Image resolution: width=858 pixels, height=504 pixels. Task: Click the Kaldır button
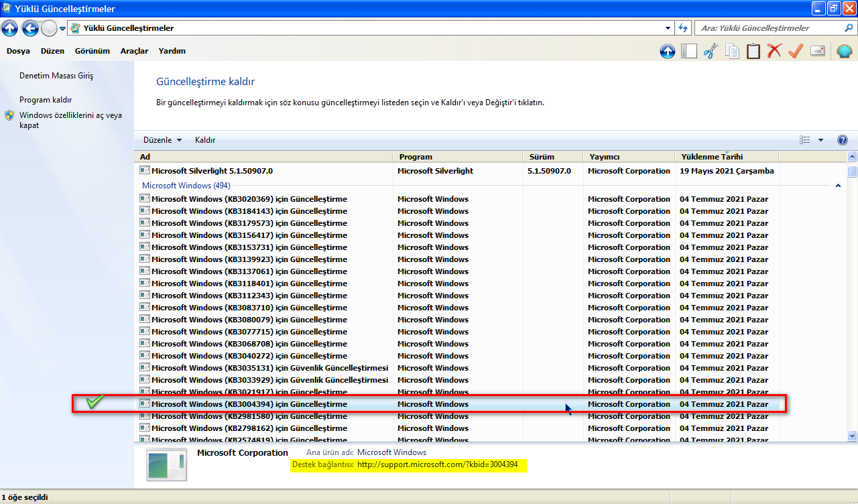[x=205, y=140]
